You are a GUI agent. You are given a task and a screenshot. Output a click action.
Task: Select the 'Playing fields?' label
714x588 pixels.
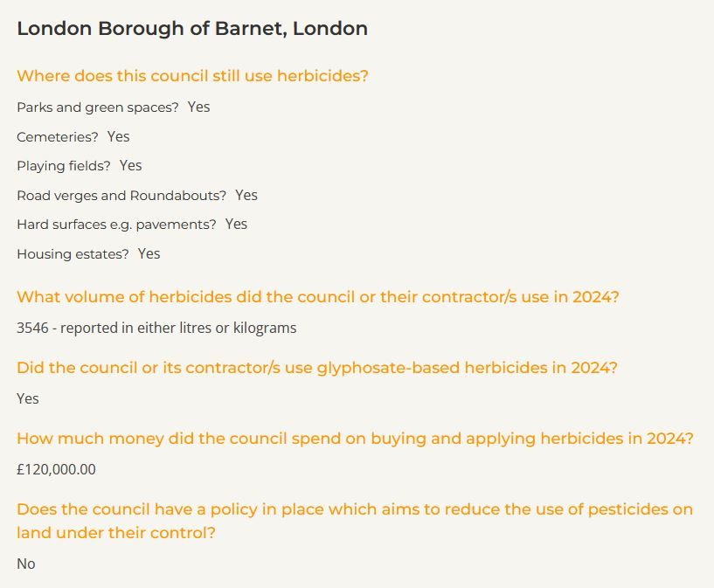point(64,166)
